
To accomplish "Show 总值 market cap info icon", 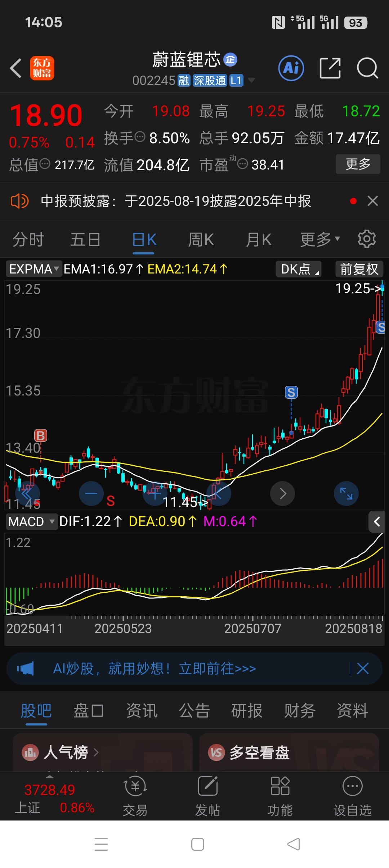I will (x=45, y=164).
